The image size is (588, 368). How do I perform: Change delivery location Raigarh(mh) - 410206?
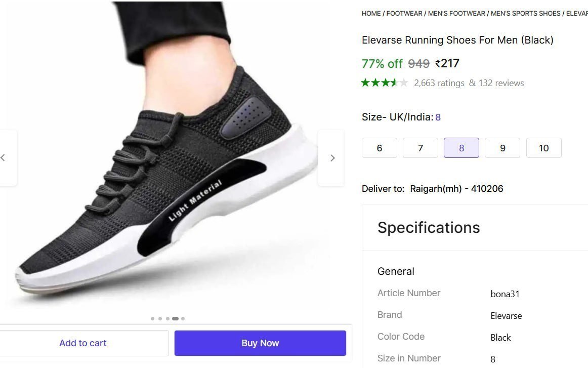tap(455, 188)
